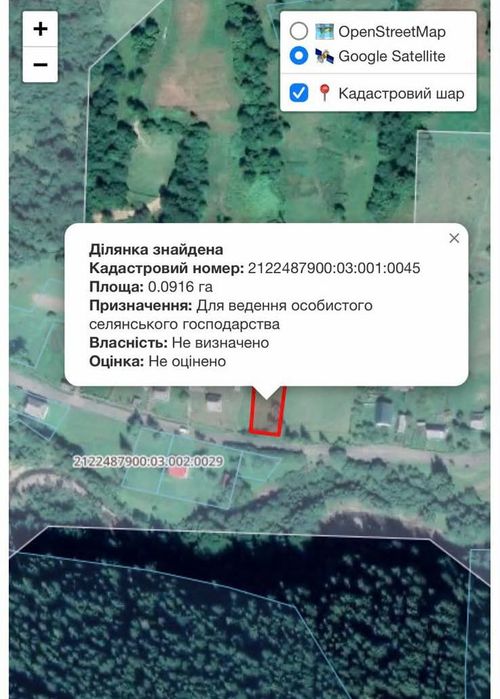Click the OpenStreetMap map thumbnail icon

coord(324,32)
